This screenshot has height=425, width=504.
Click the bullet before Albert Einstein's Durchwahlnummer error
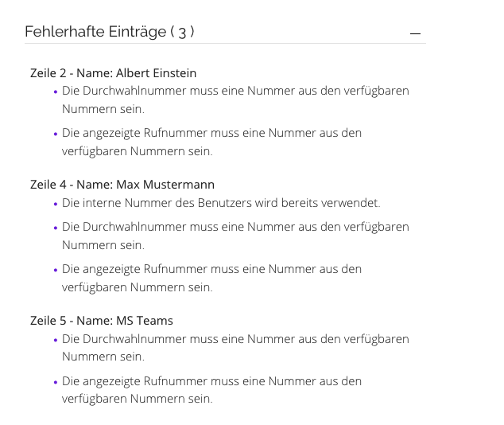56,92
